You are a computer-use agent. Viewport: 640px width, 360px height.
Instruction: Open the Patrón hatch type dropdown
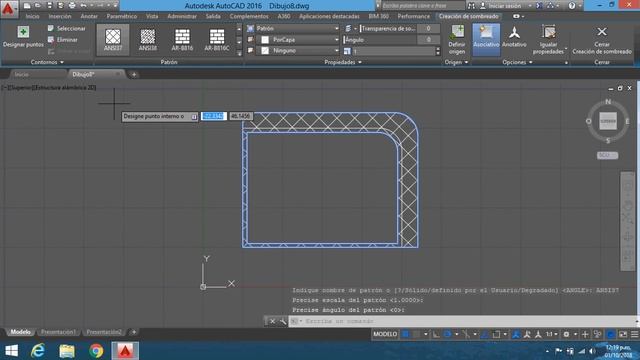tap(297, 28)
